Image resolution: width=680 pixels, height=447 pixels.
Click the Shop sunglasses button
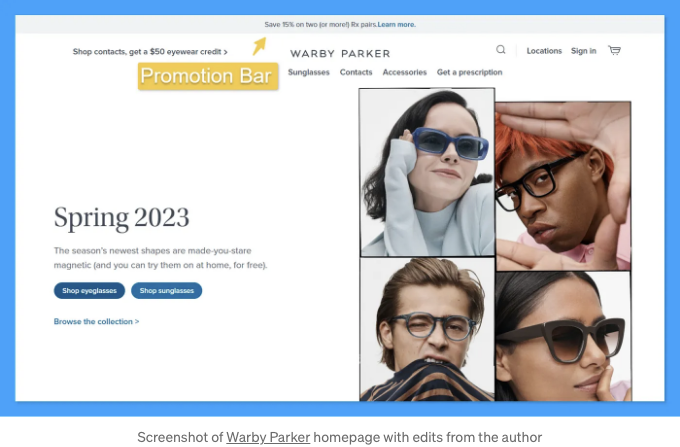click(x=167, y=290)
